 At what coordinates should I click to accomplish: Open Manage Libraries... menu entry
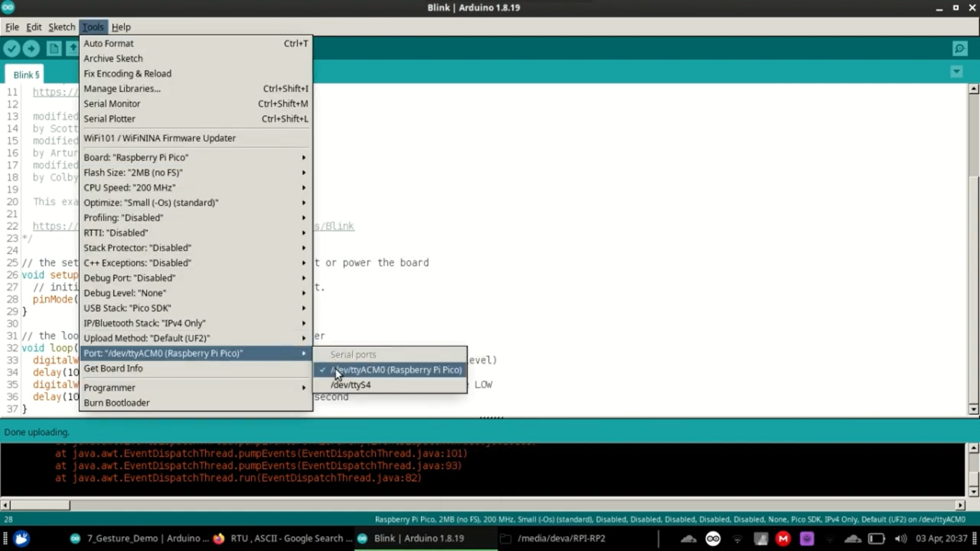tap(196, 88)
